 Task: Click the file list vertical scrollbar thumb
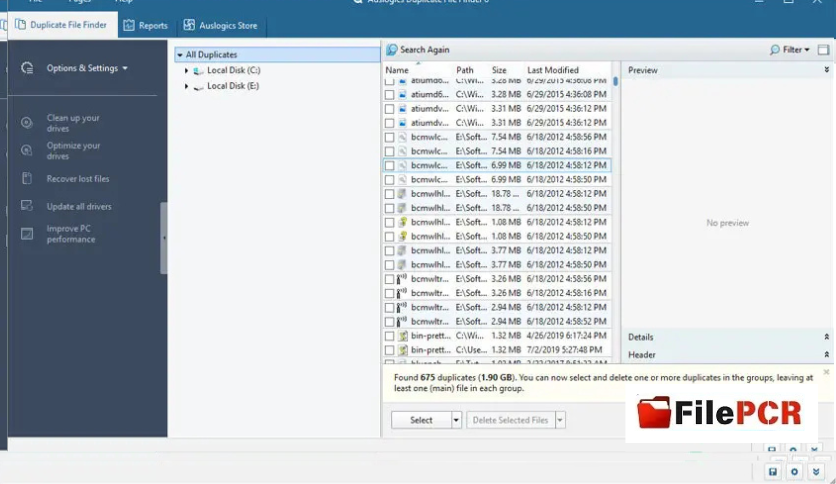click(x=615, y=82)
